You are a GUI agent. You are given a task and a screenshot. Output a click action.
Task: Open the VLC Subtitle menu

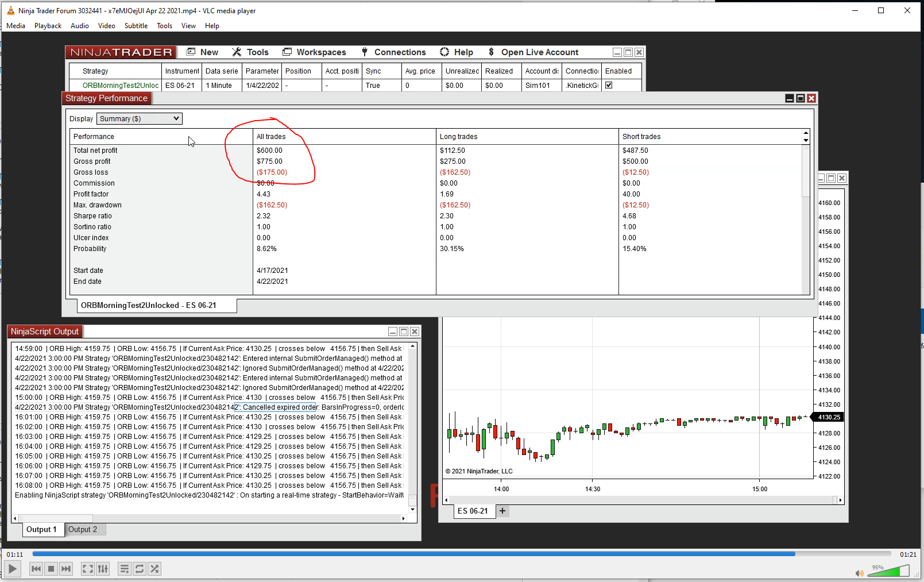(x=136, y=26)
